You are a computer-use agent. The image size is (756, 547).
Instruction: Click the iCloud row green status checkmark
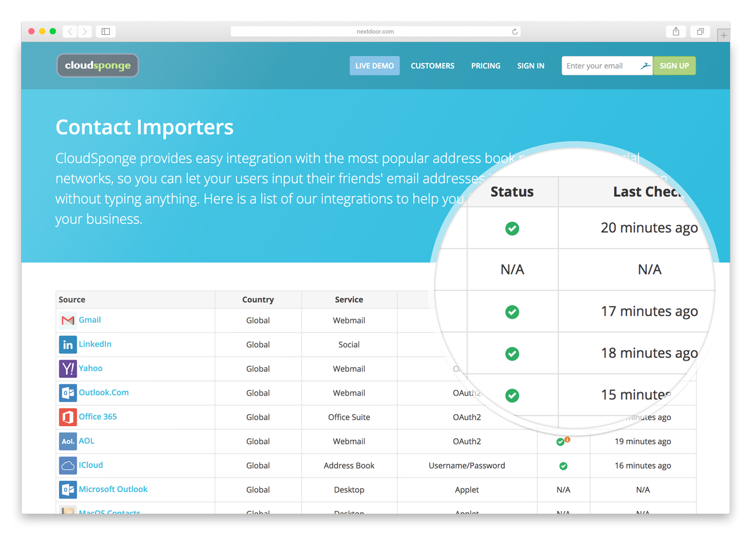tap(563, 466)
